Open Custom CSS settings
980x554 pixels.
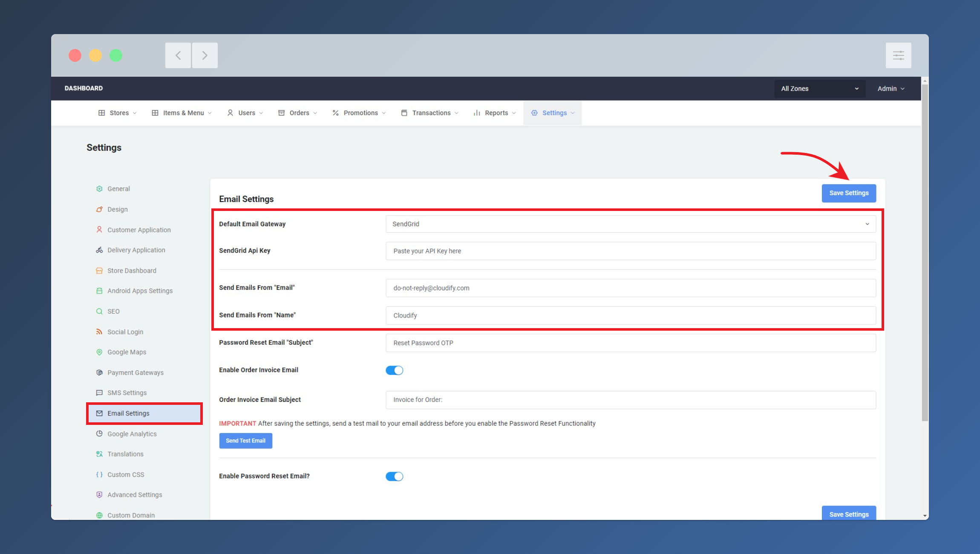126,474
